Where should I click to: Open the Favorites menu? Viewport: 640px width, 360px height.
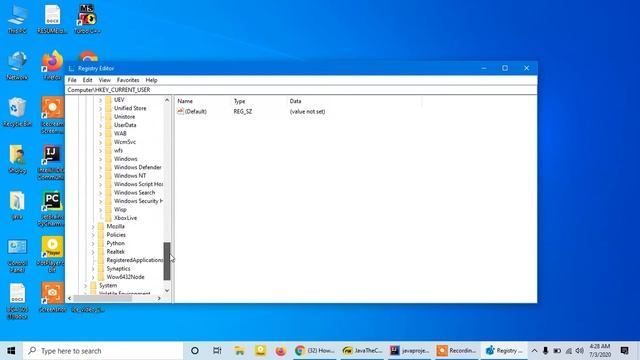point(128,80)
